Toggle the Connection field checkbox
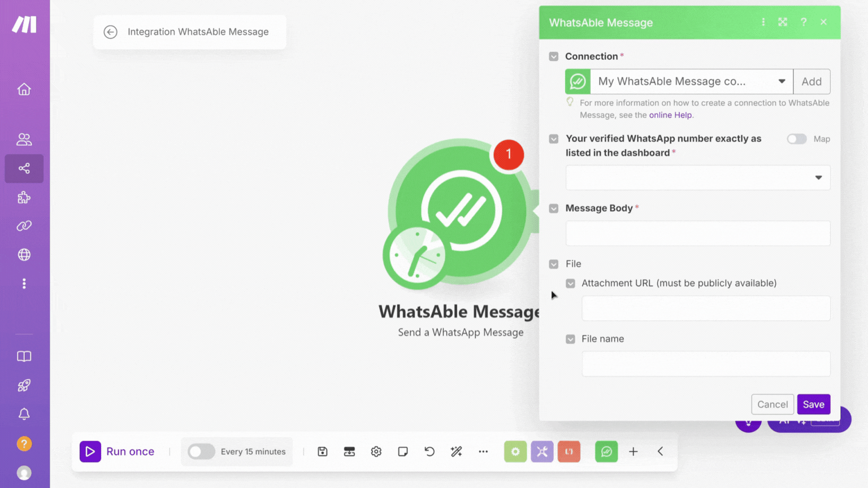868x488 pixels. [554, 56]
